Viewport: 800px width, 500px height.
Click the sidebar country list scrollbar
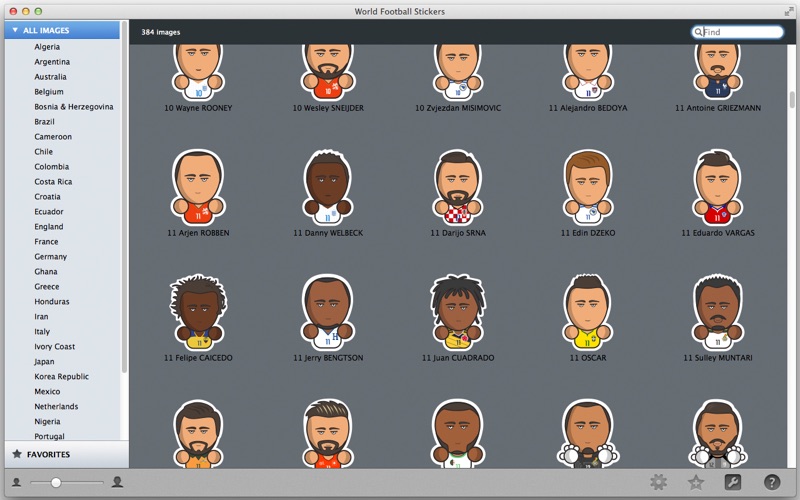(x=124, y=196)
